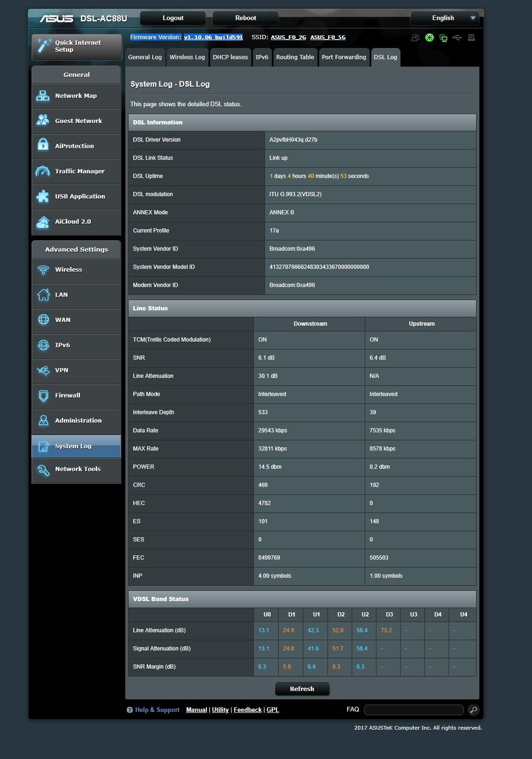Image resolution: width=532 pixels, height=759 pixels.
Task: Click the printer status icon in header
Action: pyautogui.click(x=471, y=38)
